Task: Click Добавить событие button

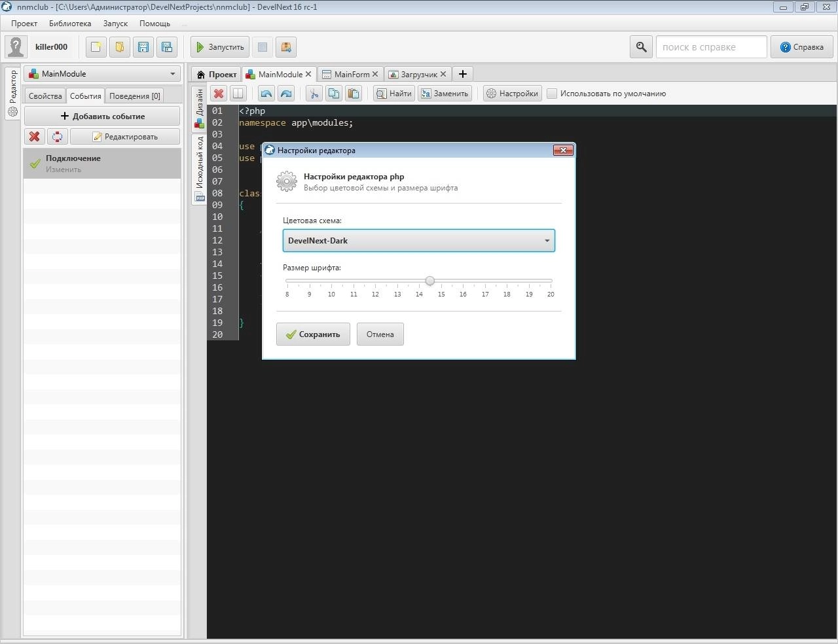Action: 102,116
